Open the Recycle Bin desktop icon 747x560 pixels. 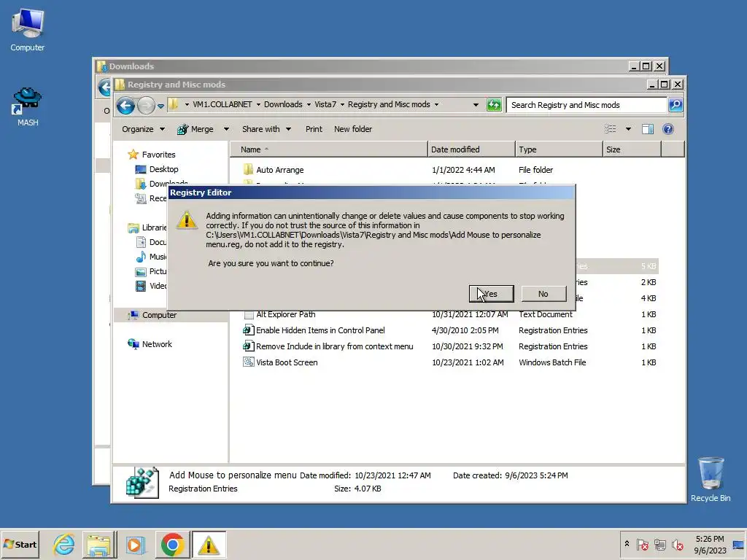tap(711, 480)
